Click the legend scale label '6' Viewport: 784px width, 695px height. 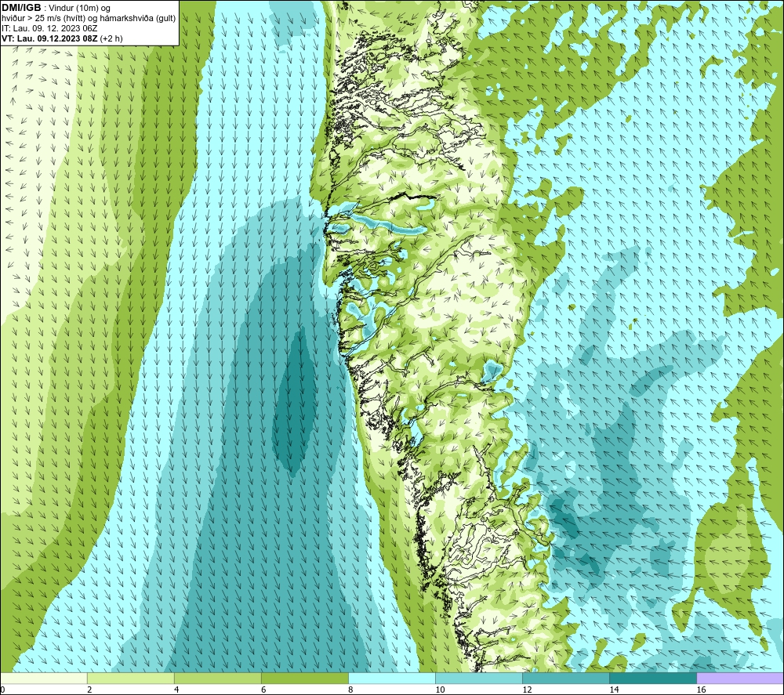(x=263, y=690)
